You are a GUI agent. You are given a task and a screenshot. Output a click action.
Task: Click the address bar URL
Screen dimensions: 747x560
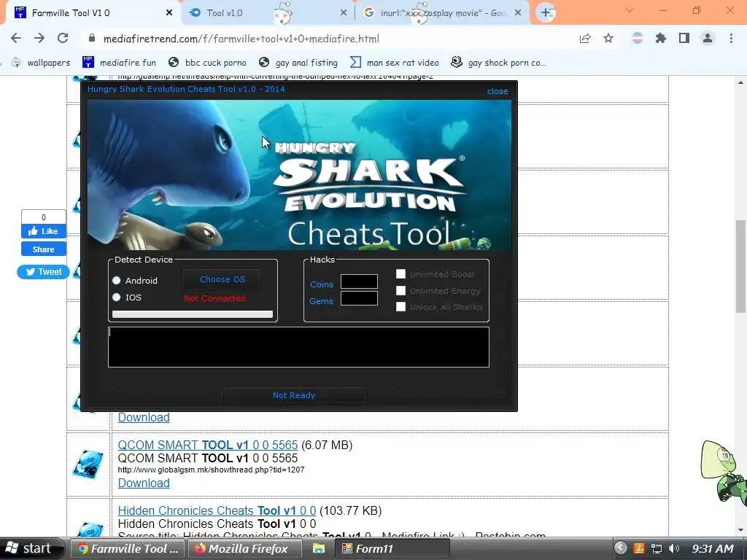[x=241, y=39]
